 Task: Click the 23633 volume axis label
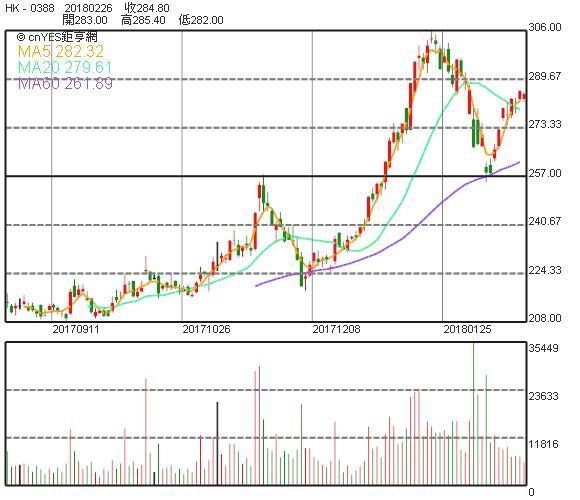(544, 396)
